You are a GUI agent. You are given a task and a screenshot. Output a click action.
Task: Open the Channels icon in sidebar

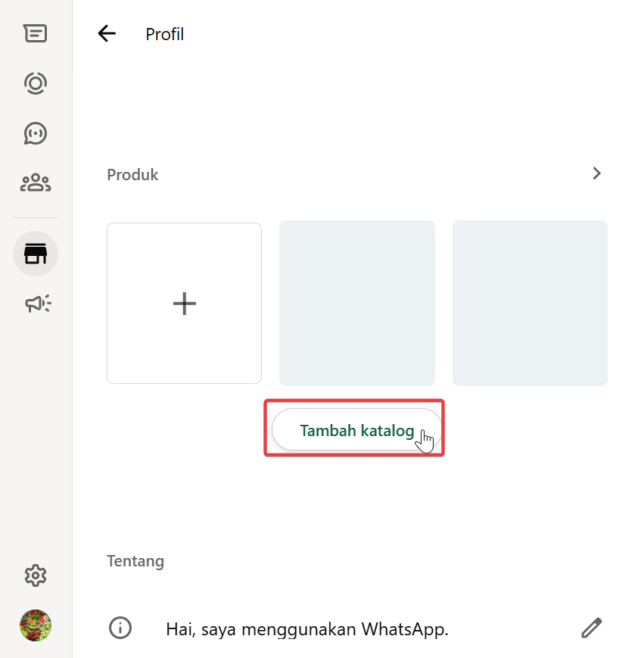(35, 133)
